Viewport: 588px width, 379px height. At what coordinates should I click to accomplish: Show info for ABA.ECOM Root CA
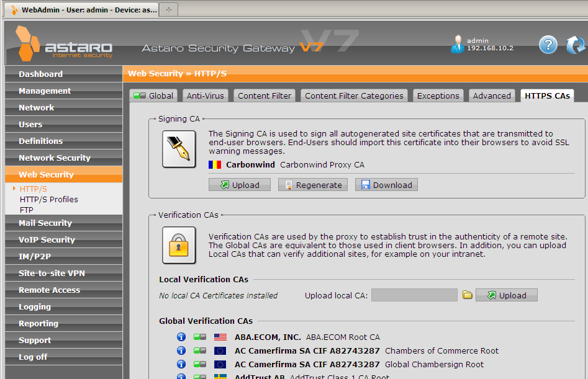pyautogui.click(x=181, y=337)
